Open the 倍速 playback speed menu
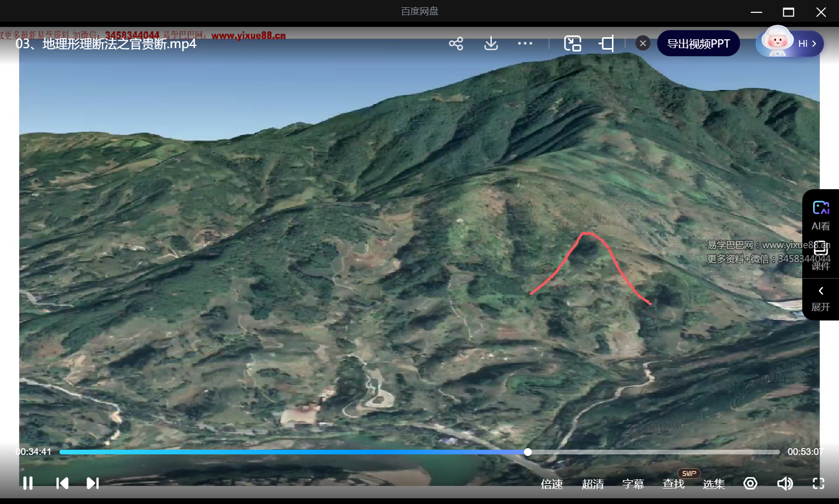 click(552, 484)
